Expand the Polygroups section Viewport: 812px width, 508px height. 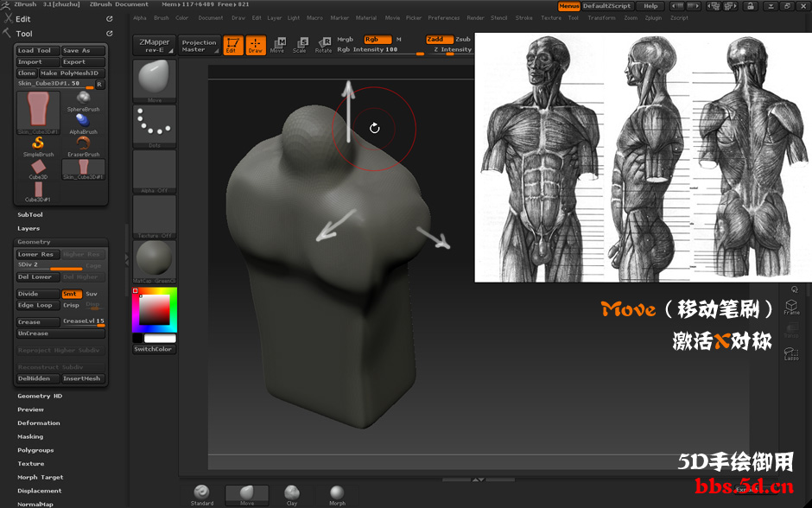[35, 450]
